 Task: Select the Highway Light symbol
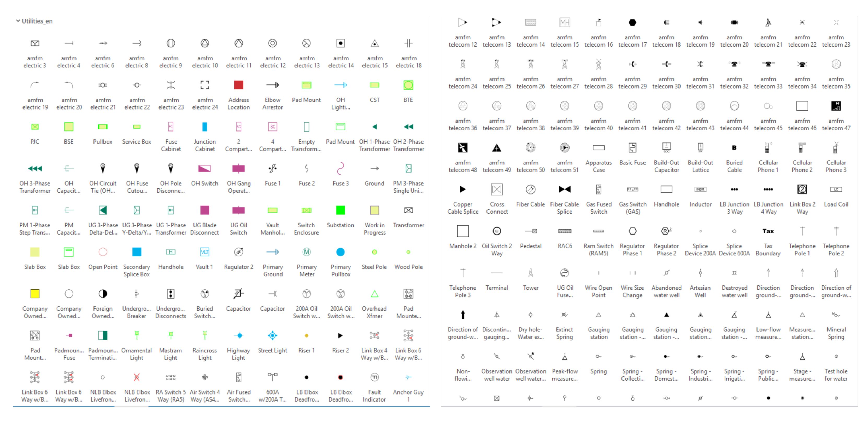click(x=239, y=336)
